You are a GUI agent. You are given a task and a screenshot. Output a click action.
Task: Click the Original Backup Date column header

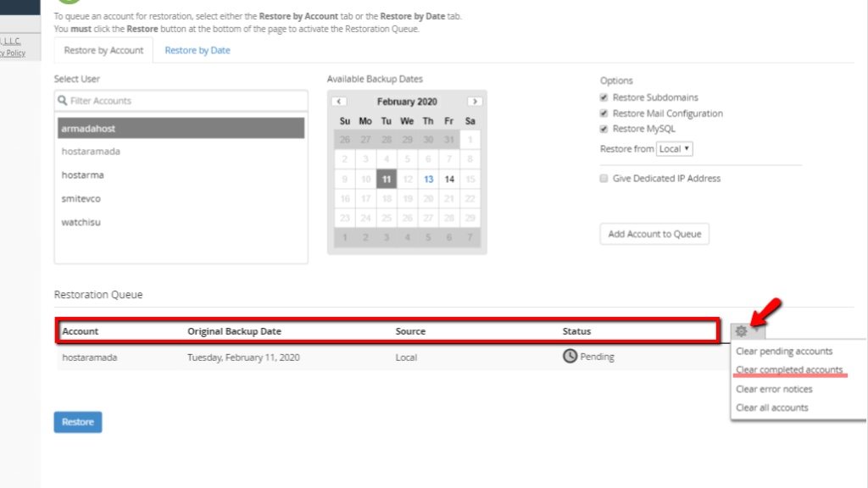pos(234,331)
